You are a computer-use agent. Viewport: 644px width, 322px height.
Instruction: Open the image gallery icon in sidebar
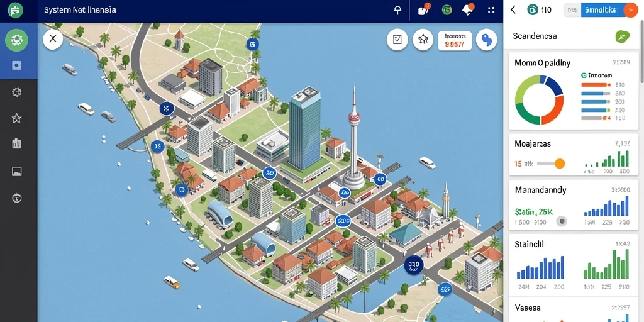pos(16,171)
